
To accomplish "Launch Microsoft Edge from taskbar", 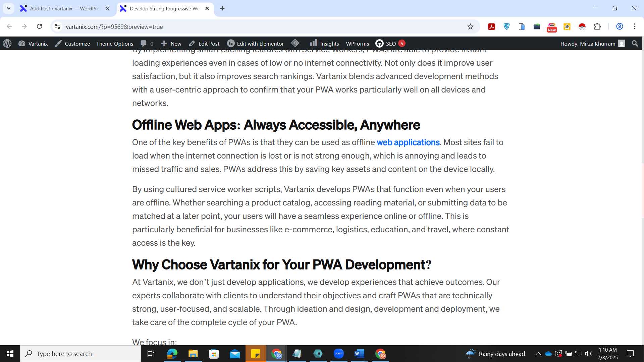I will point(172,354).
